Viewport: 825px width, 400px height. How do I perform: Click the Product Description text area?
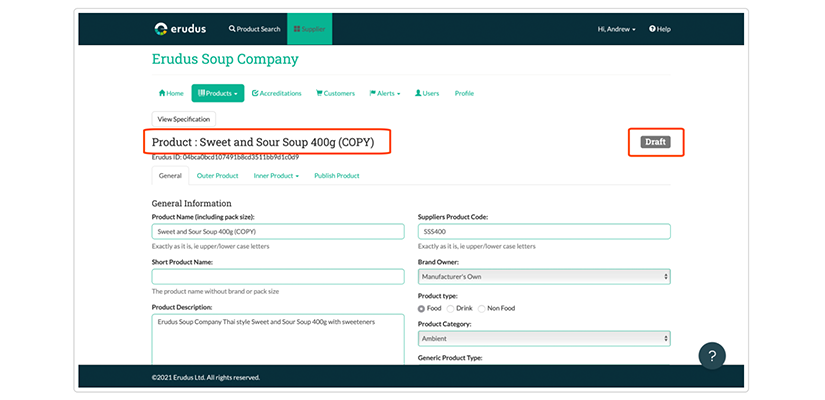coord(278,339)
